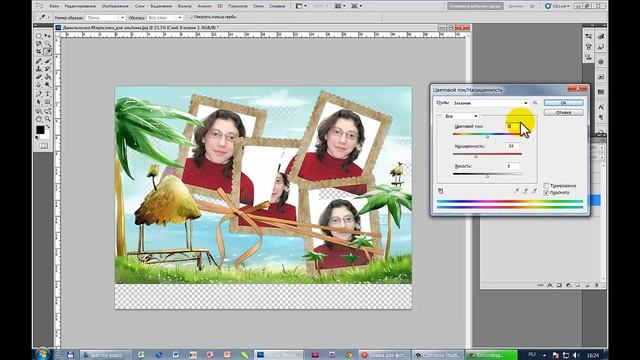Select the Eyedropper tool in the toolbox
The image size is (640, 360).
pyautogui.click(x=48, y=51)
